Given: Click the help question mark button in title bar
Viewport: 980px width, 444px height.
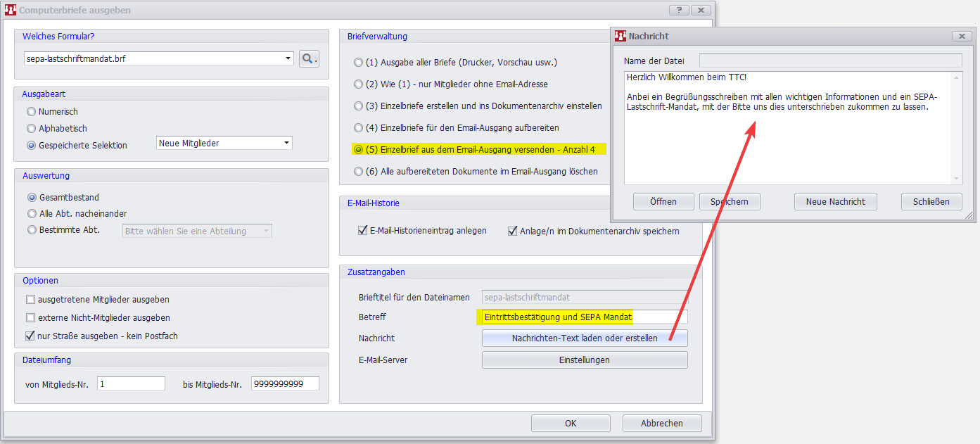Looking at the screenshot, I should point(678,10).
